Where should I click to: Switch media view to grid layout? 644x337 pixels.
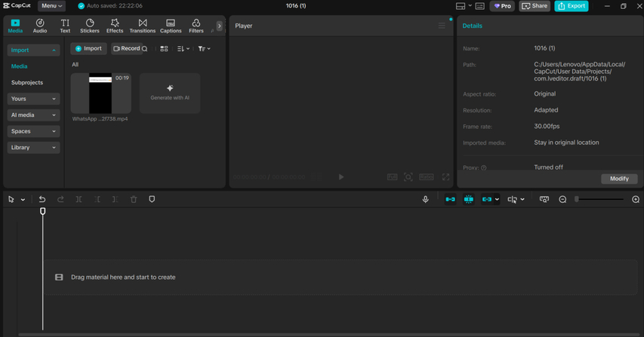coord(164,49)
